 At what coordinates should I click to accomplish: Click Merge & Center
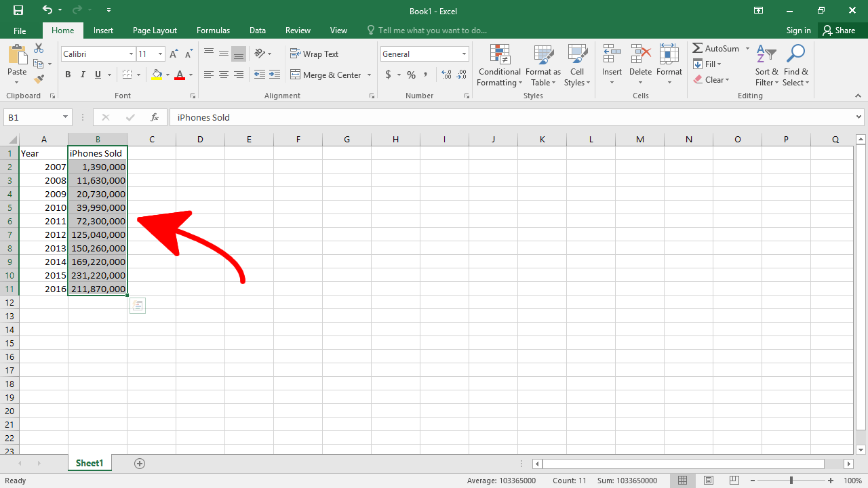[x=326, y=75]
